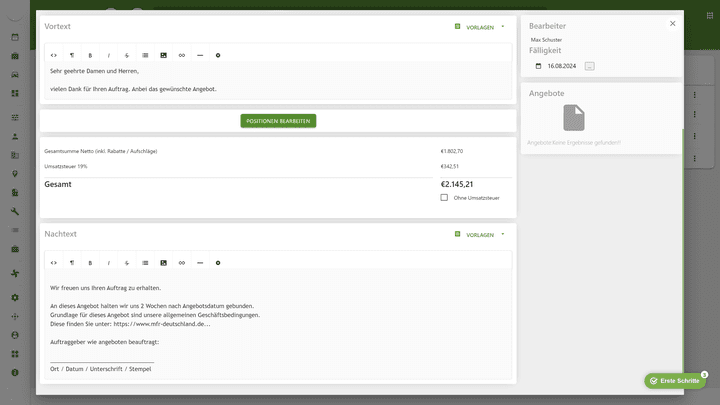720x405 pixels.
Task: Enable the Ohne Umsatzsteuer checkbox
Action: point(444,197)
